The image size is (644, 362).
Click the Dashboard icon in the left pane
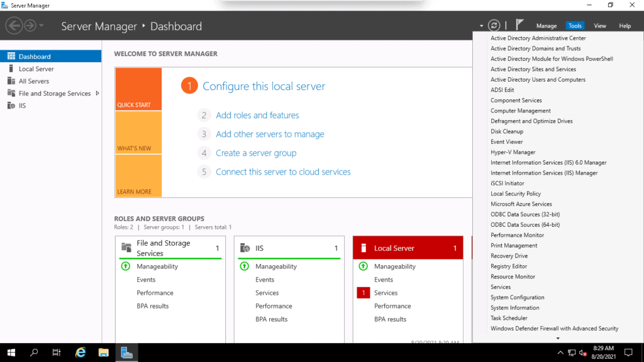pyautogui.click(x=12, y=56)
